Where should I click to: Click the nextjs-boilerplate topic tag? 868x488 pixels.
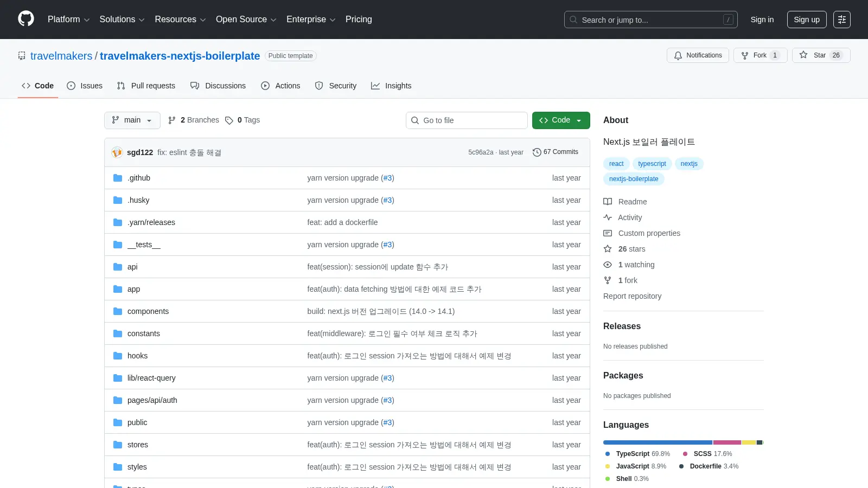(x=634, y=179)
